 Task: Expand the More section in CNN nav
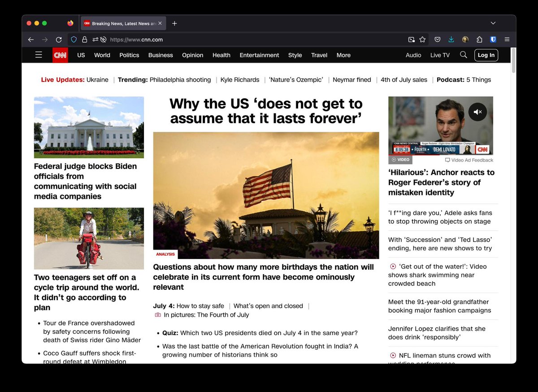click(x=343, y=55)
